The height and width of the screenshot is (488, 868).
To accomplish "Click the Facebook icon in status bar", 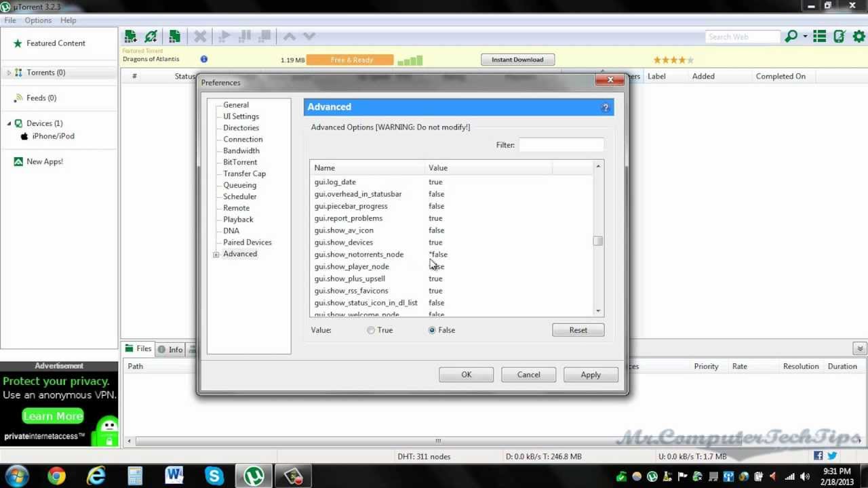I will (818, 456).
